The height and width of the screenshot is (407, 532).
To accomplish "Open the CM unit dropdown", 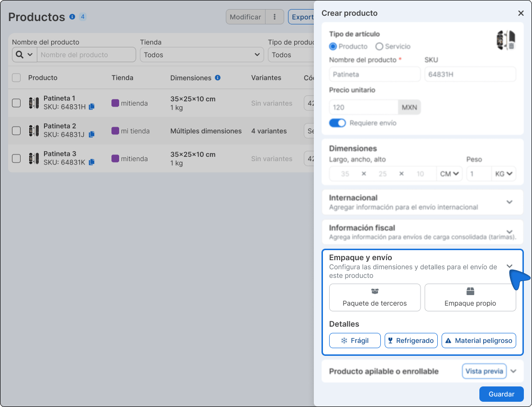I will click(450, 174).
